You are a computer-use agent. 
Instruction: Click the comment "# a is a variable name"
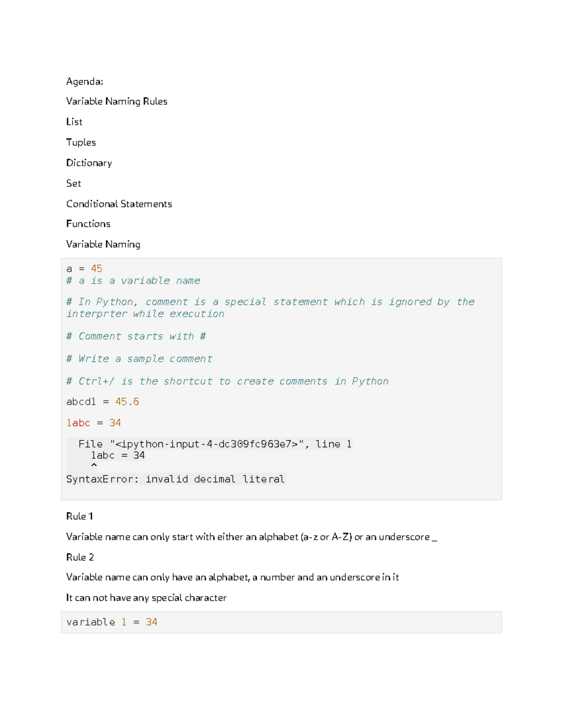tap(133, 281)
